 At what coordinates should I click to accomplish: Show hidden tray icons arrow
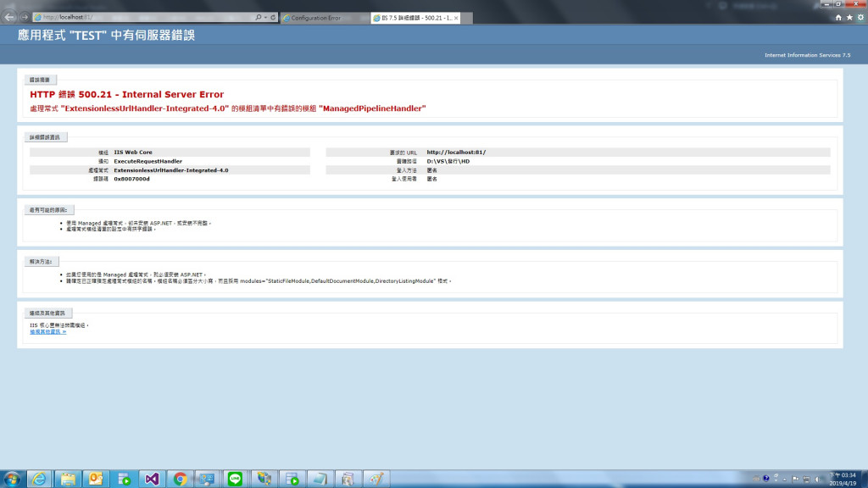[785, 480]
